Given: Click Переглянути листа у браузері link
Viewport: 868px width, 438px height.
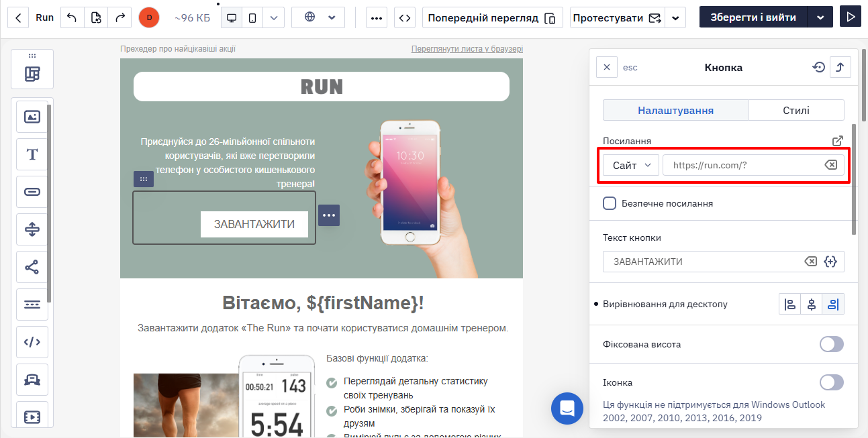Looking at the screenshot, I should (x=467, y=49).
